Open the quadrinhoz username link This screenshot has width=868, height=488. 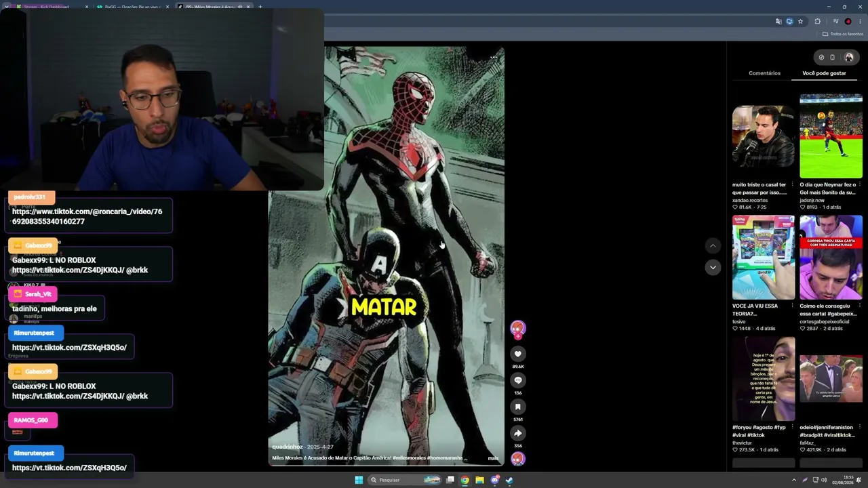pyautogui.click(x=288, y=447)
